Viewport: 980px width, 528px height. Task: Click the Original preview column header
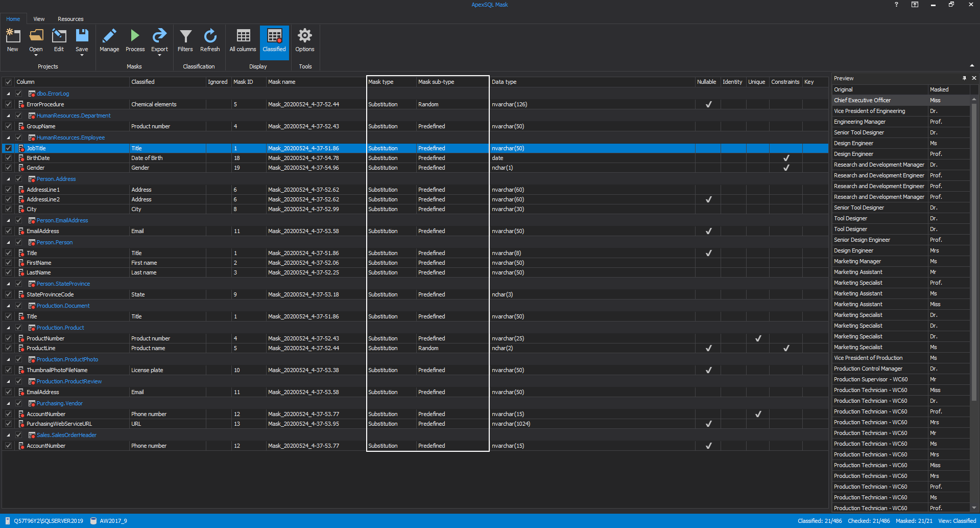(x=880, y=89)
